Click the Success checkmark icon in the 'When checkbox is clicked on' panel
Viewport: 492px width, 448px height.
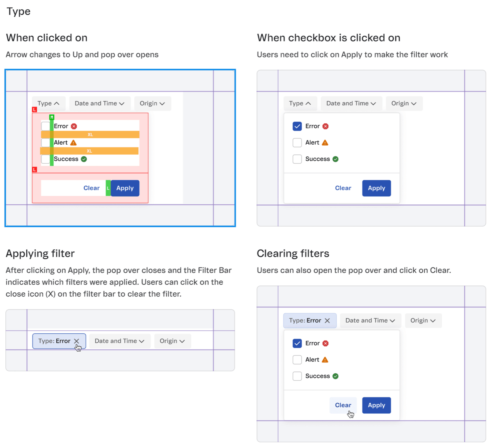click(x=335, y=159)
